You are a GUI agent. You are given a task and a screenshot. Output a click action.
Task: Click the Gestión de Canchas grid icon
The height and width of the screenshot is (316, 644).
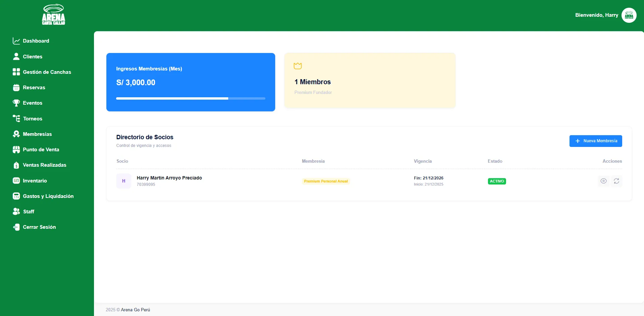click(x=16, y=72)
